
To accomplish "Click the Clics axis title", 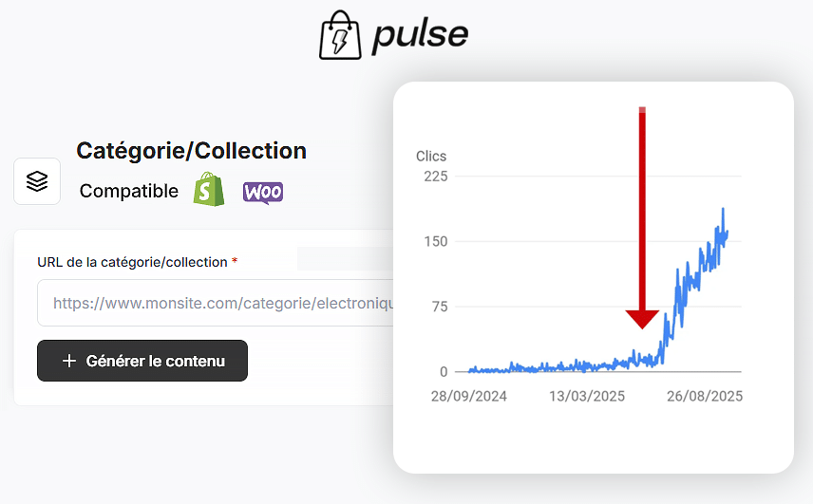I will point(431,157).
